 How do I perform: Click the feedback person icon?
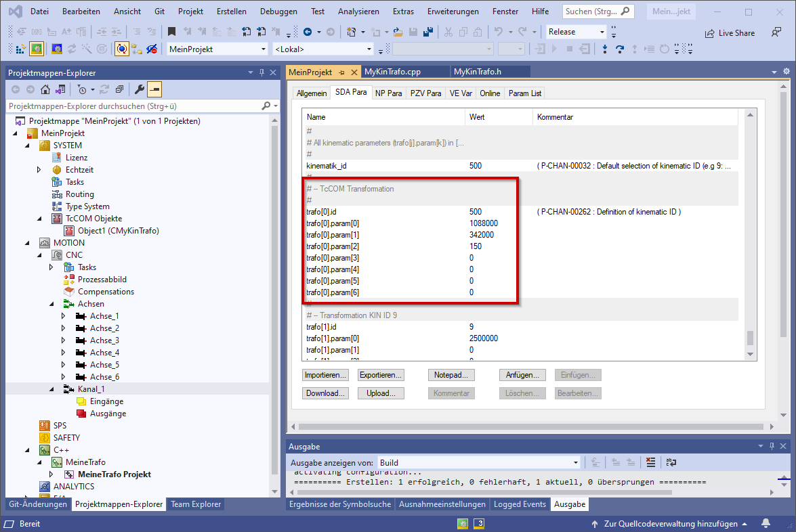[776, 32]
